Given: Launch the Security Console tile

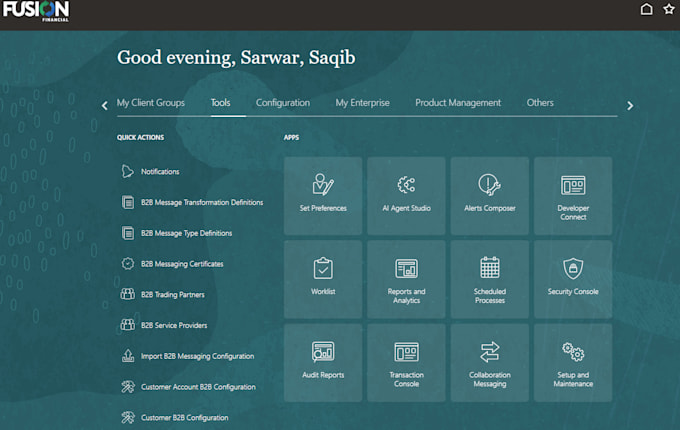Looking at the screenshot, I should click(573, 280).
